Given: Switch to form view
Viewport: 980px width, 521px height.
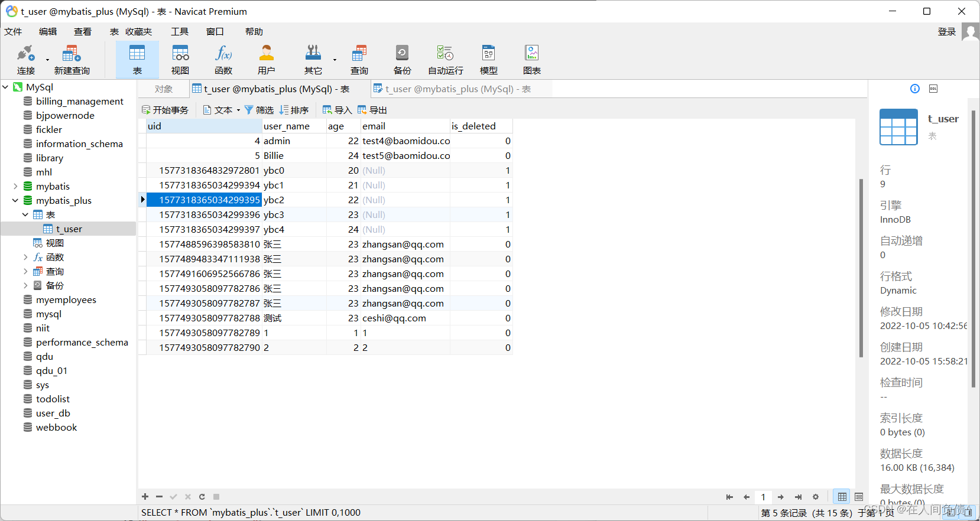Looking at the screenshot, I should click(859, 497).
